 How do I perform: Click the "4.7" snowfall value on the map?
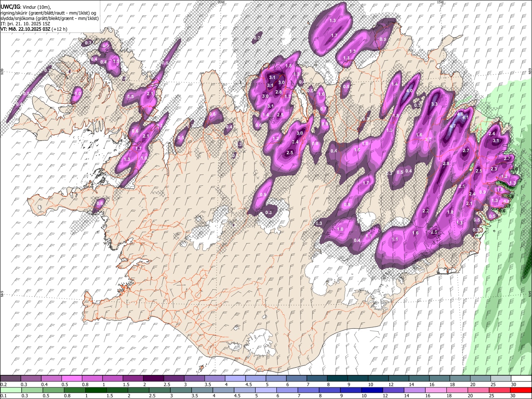point(453,126)
